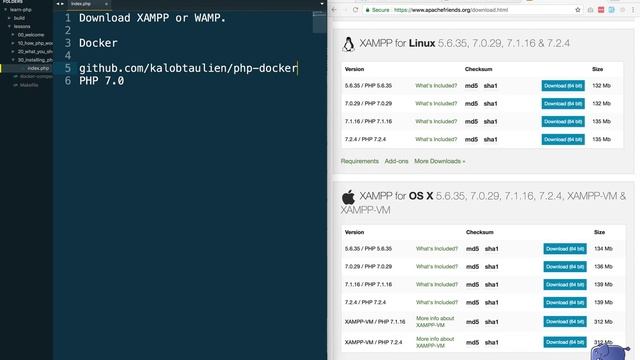The width and height of the screenshot is (640, 360).
Task: Open What's Included for Linux 5.6.35
Action: point(436,86)
